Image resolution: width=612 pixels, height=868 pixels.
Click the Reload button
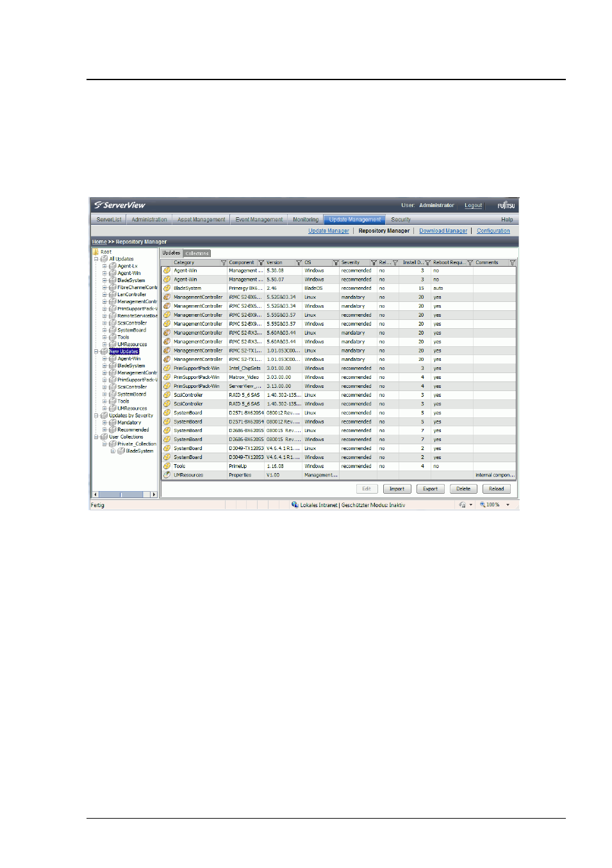[x=497, y=489]
